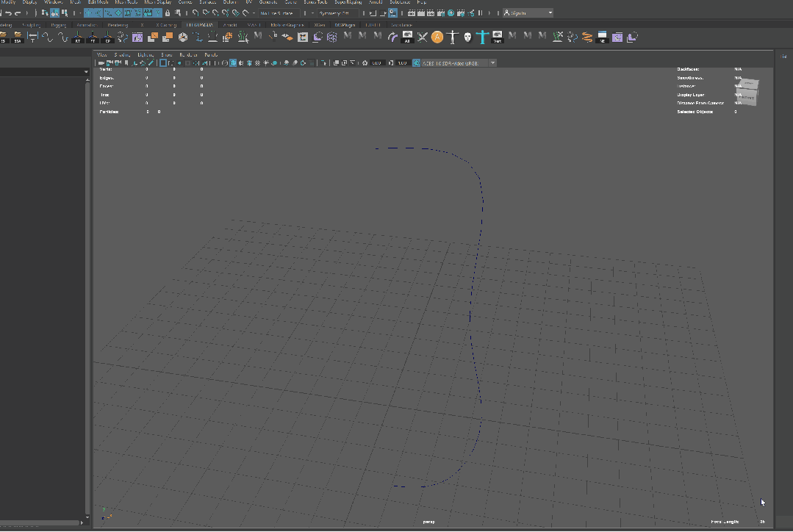This screenshot has width=793, height=532.
Task: Click the right arrow of left panel horizontal scrollbar
Action: pyautogui.click(x=82, y=523)
